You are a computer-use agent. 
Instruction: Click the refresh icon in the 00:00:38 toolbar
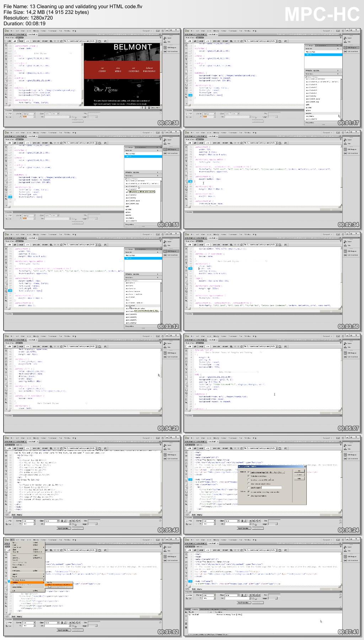(61, 41)
